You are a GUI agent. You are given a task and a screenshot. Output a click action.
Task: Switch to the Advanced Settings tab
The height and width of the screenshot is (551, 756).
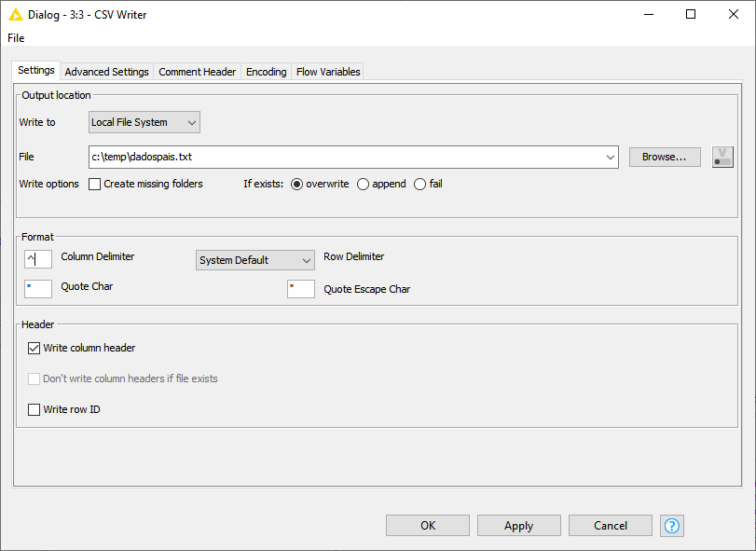coord(106,72)
